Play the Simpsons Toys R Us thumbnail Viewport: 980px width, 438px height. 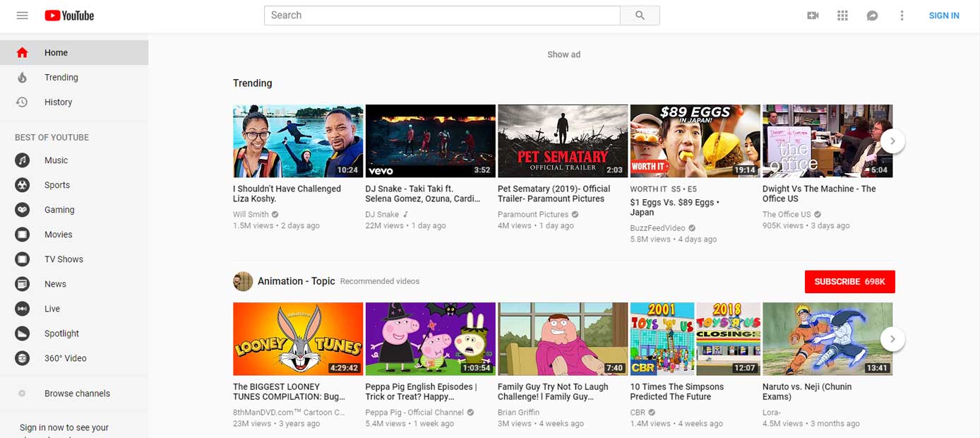[x=695, y=339]
